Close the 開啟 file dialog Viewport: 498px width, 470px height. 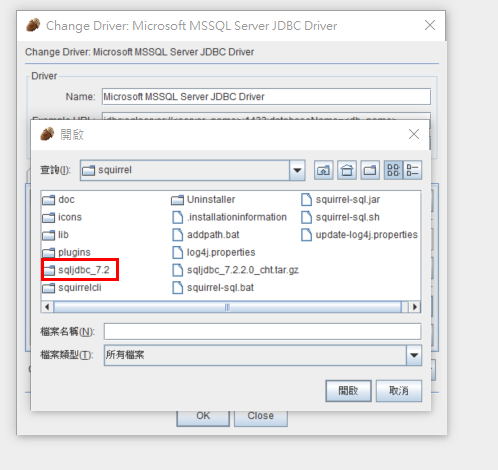tap(414, 134)
